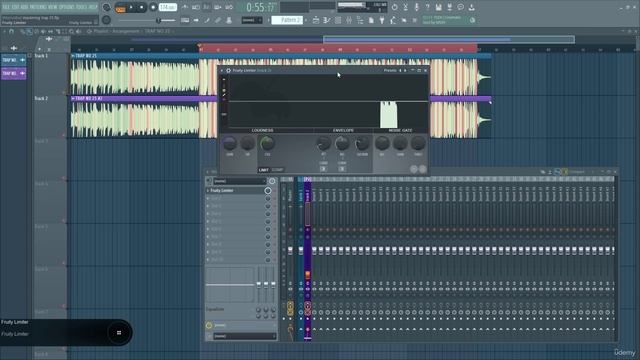Click the Fruity Limiter gear settings icon
The width and height of the screenshot is (640, 360).
(x=229, y=71)
